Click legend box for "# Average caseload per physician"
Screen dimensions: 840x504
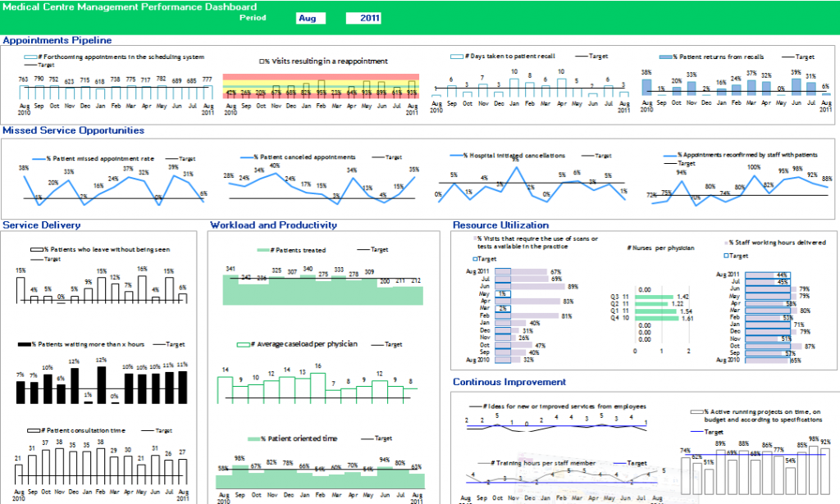click(244, 344)
